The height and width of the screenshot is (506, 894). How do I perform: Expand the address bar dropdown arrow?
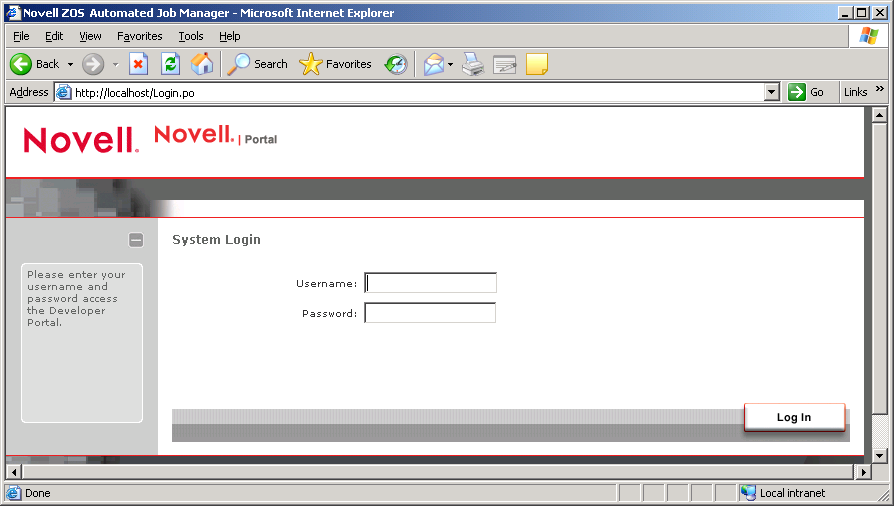pos(771,92)
